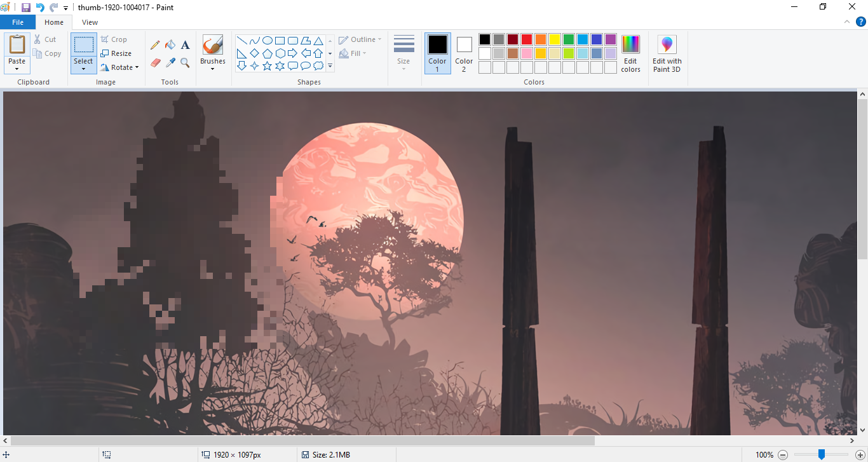Viewport: 868px width, 462px height.
Task: Click the Zoom in plus button
Action: point(860,455)
